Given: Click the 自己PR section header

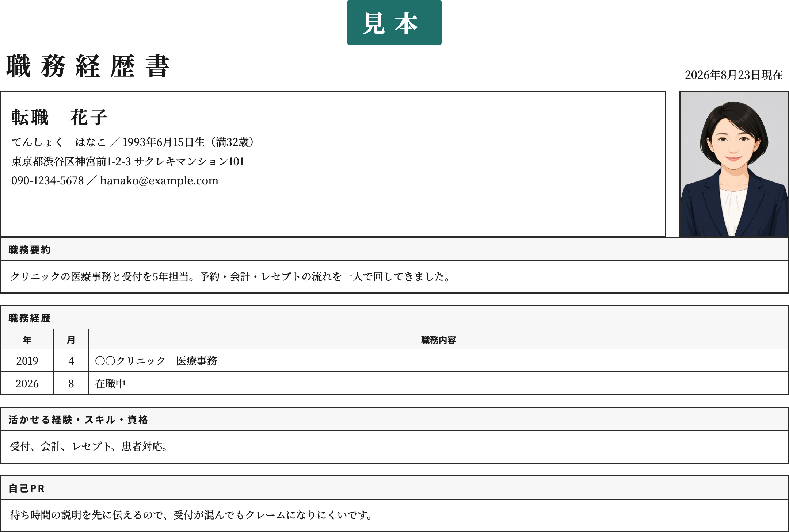Looking at the screenshot, I should 394,488.
